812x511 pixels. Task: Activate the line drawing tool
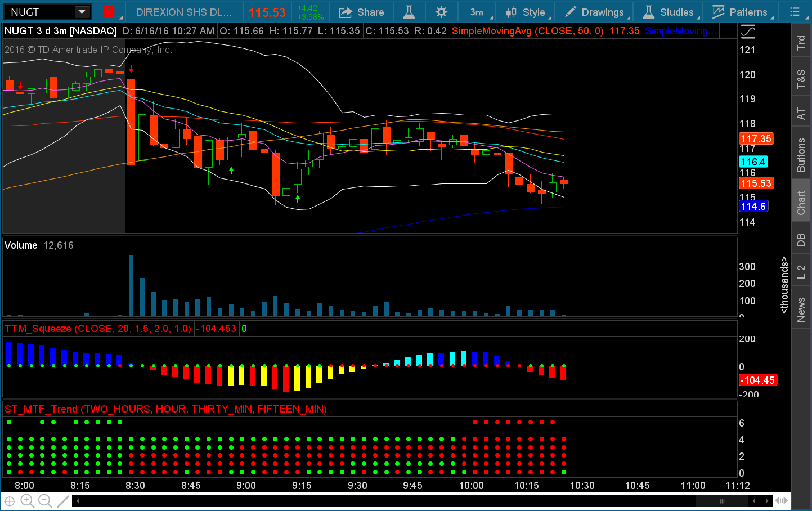click(x=64, y=500)
